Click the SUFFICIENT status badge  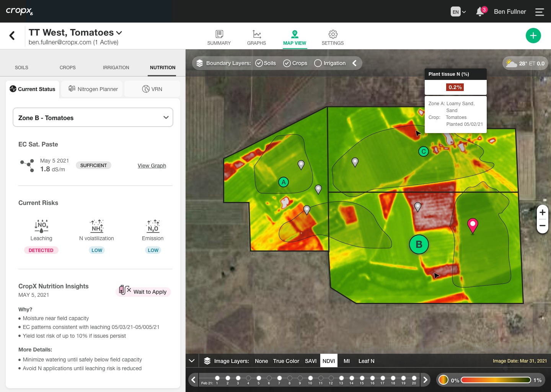point(93,165)
